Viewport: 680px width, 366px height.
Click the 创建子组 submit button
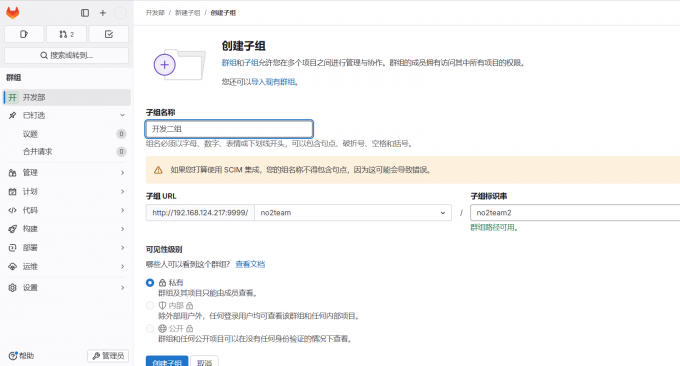pos(167,362)
